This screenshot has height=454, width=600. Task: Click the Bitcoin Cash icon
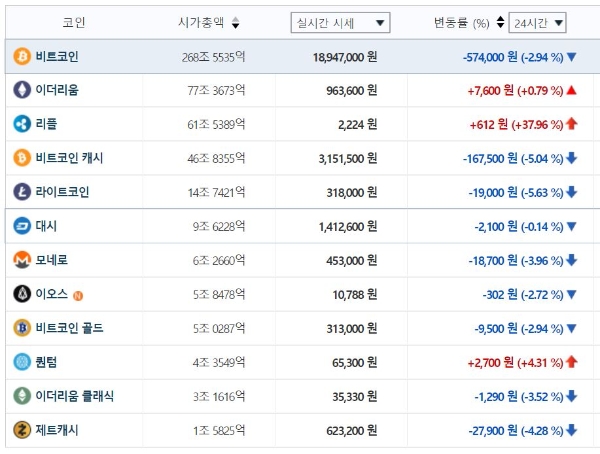22,158
